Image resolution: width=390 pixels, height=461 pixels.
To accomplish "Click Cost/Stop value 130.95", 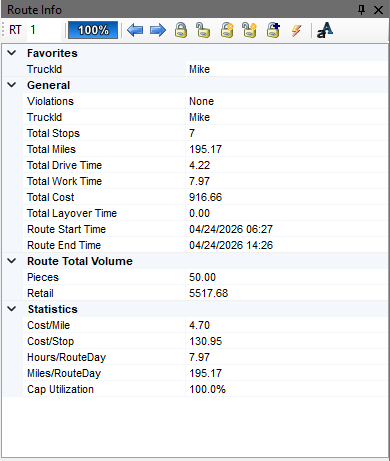I will click(x=205, y=341).
